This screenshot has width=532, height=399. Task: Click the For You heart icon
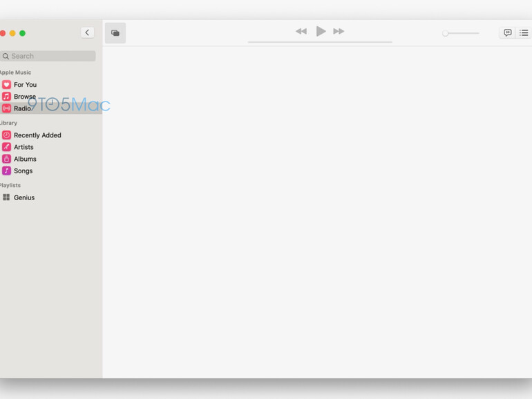(6, 84)
